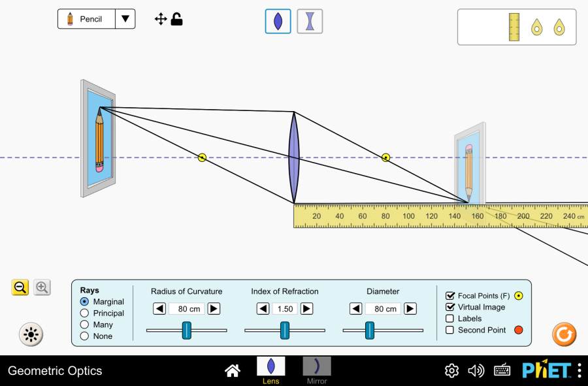Go to the home screen icon
Screen dimensions: 588x386
coord(232,371)
